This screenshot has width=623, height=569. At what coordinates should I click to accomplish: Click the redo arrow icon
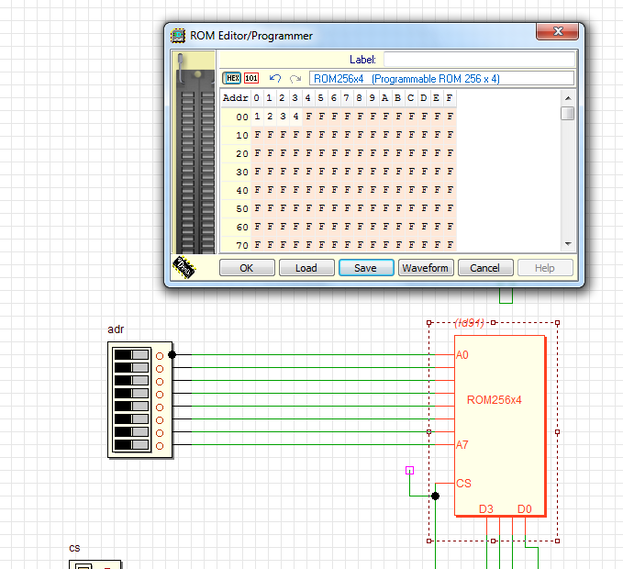(295, 78)
